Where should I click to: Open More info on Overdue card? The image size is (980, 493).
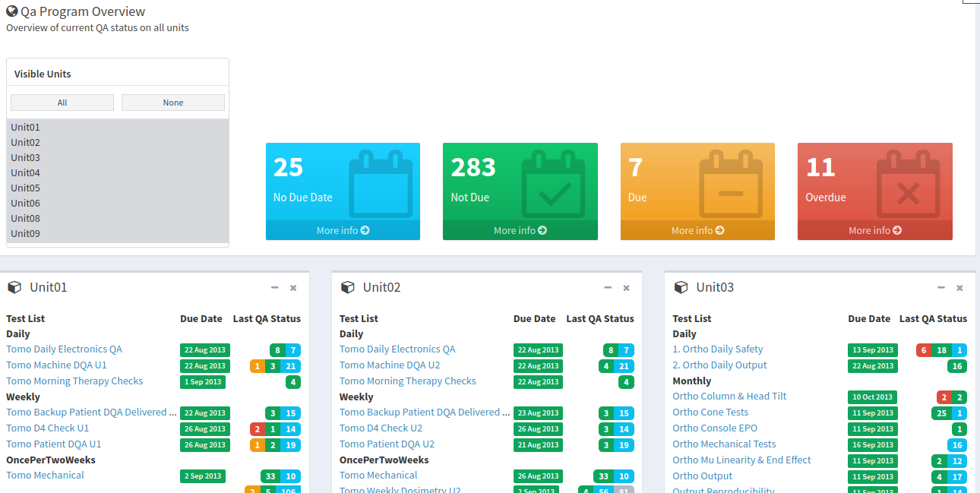pyautogui.click(x=875, y=230)
